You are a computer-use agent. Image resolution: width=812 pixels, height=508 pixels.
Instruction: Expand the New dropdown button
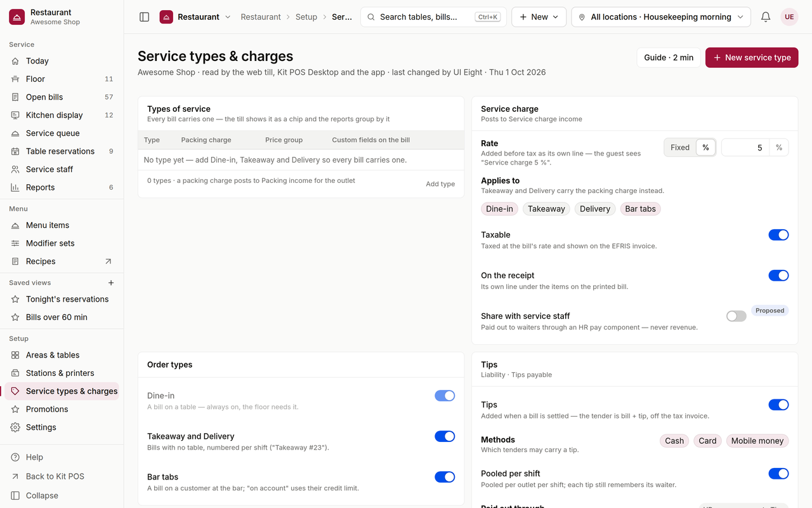click(539, 17)
